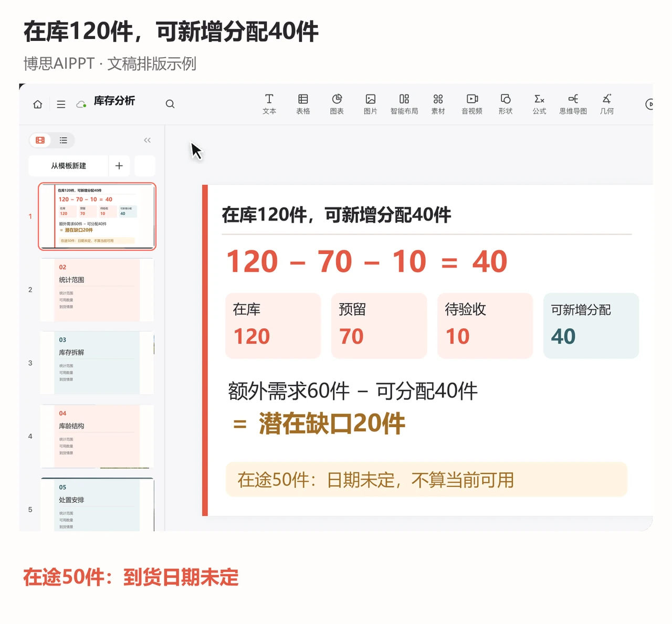Switch slide panel to thumbnail view
This screenshot has height=624, width=672.
40,140
